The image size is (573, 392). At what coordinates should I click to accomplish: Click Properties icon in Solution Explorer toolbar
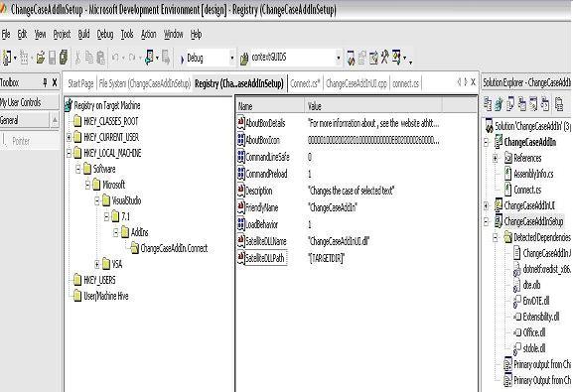559,104
